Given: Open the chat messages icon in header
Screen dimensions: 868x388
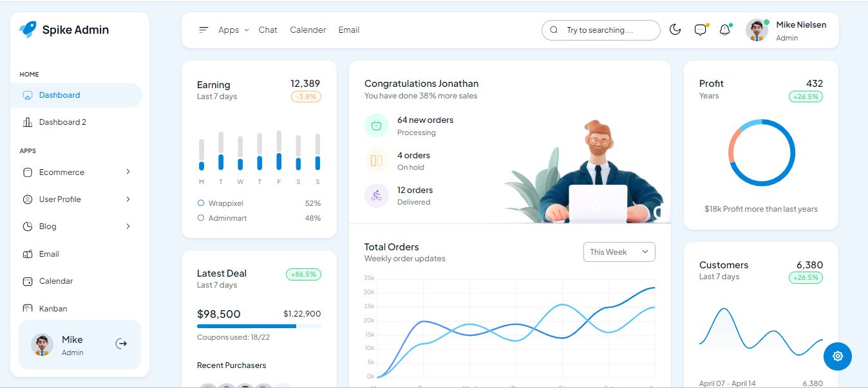Looking at the screenshot, I should pyautogui.click(x=701, y=30).
